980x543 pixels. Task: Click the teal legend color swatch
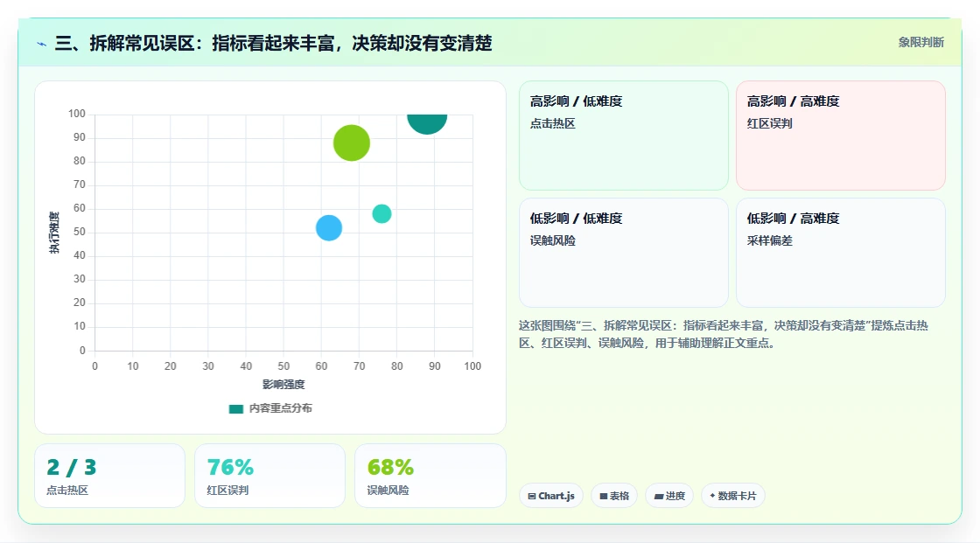coord(235,409)
